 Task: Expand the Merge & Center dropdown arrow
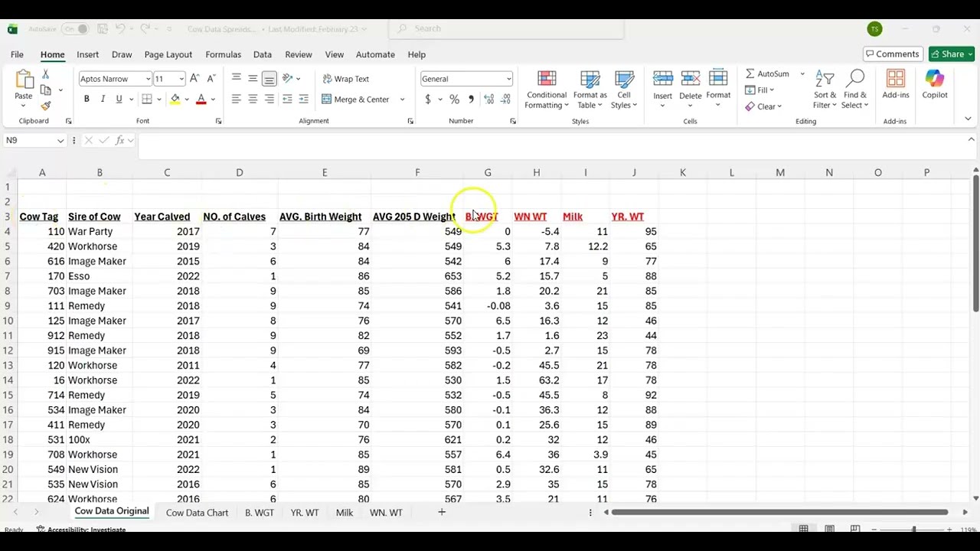[x=402, y=99]
